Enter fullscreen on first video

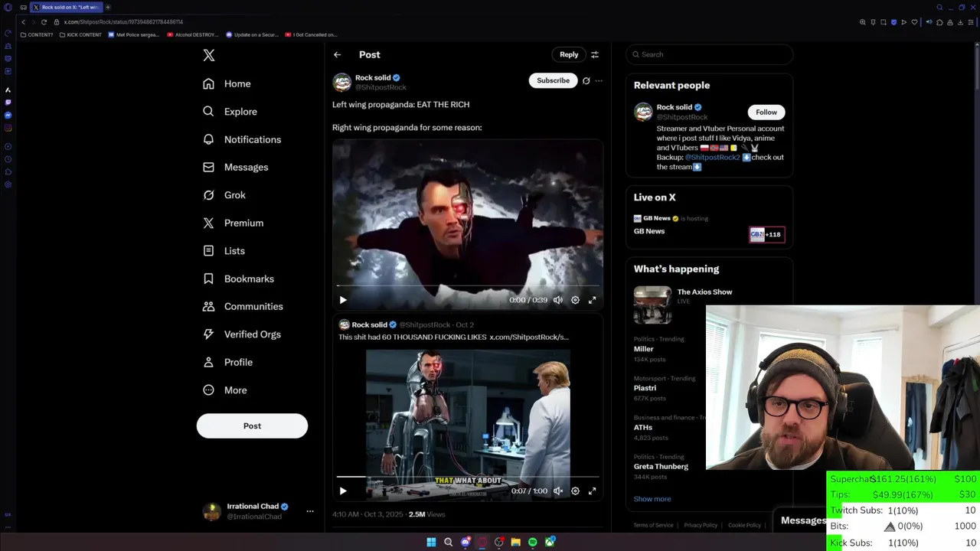(x=592, y=300)
